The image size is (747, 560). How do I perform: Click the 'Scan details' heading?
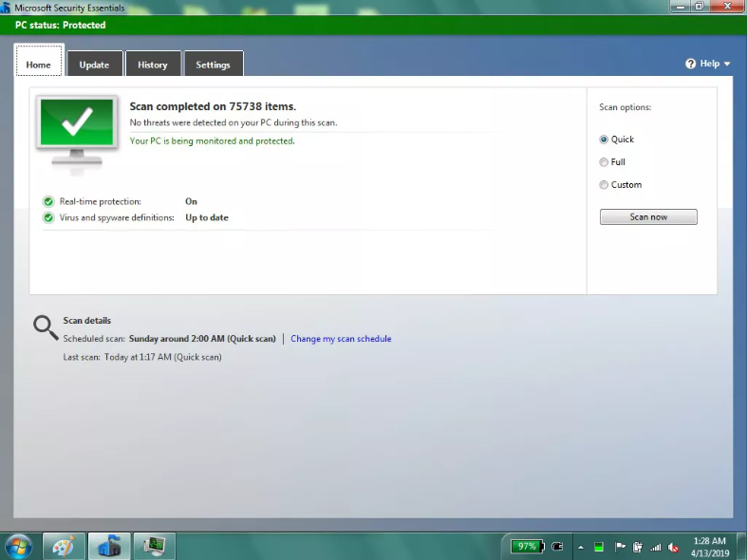pyautogui.click(x=87, y=321)
